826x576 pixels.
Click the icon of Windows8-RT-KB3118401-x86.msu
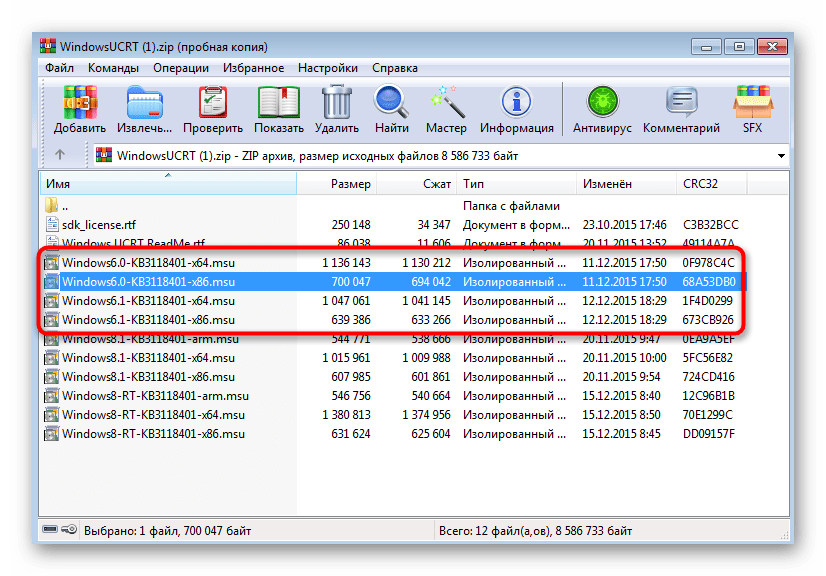point(51,433)
